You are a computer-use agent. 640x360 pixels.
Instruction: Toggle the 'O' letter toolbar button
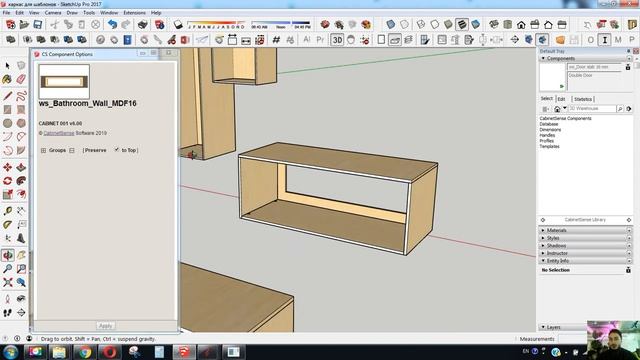[x=591, y=40]
